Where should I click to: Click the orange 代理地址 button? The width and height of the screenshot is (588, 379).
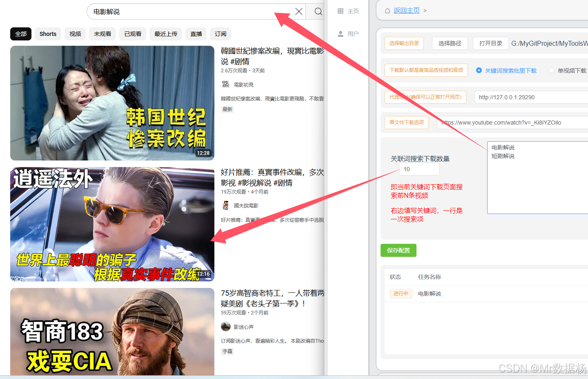click(x=425, y=97)
